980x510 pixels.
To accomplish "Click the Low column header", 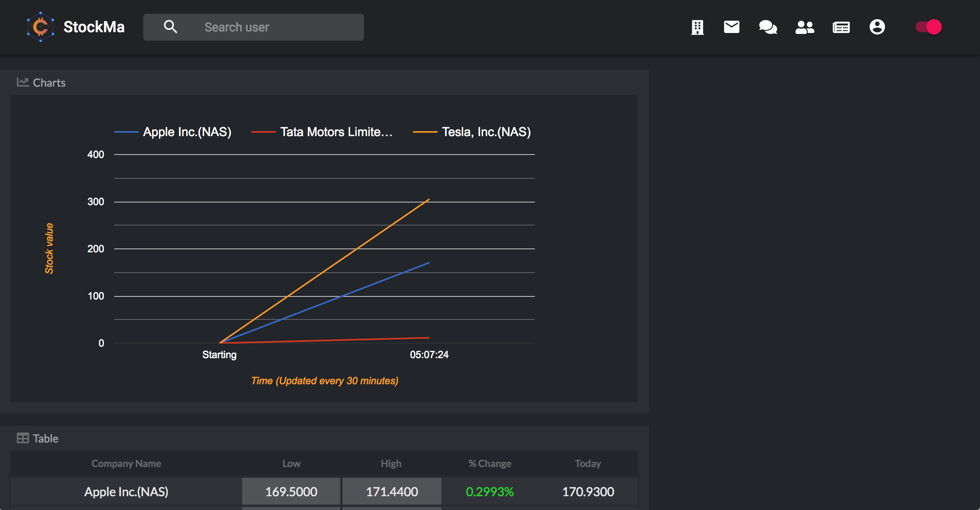I will pyautogui.click(x=291, y=464).
